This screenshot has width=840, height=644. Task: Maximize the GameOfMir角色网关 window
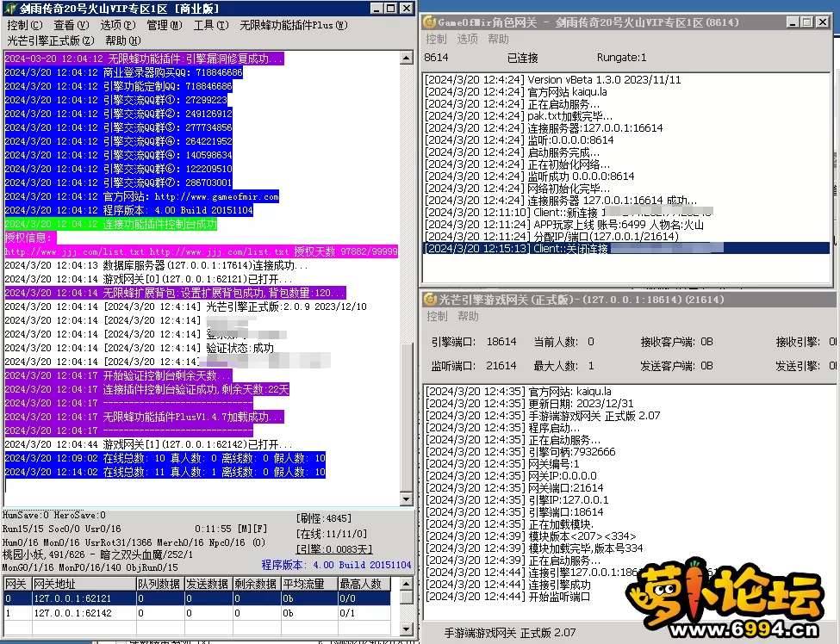(806, 22)
